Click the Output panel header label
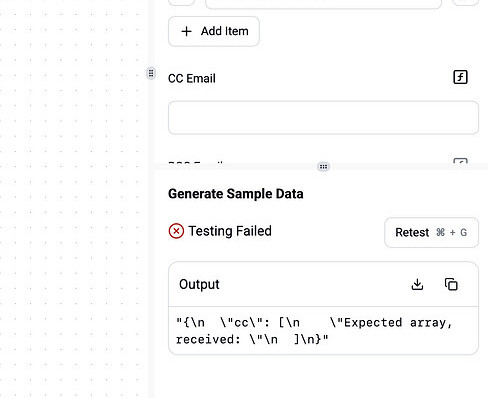This screenshot has height=398, width=488. (x=199, y=284)
